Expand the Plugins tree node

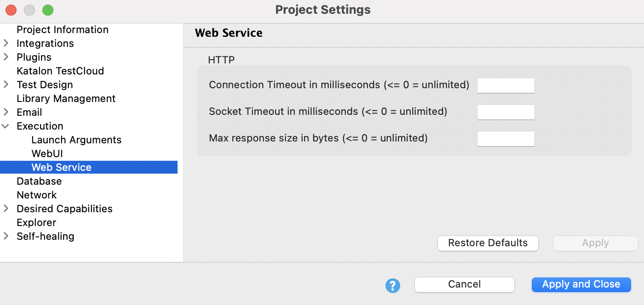(x=6, y=57)
